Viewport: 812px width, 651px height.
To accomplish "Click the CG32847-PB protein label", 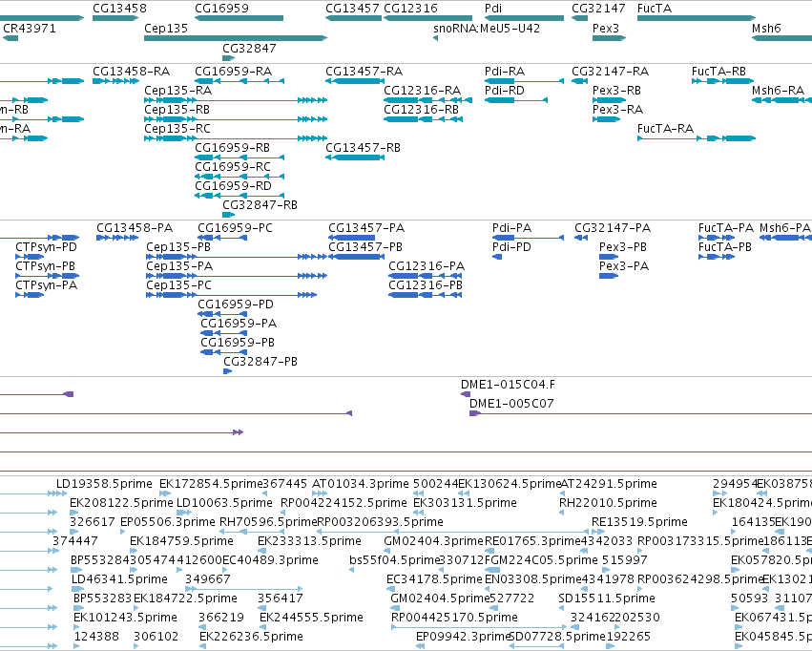I will [x=260, y=362].
